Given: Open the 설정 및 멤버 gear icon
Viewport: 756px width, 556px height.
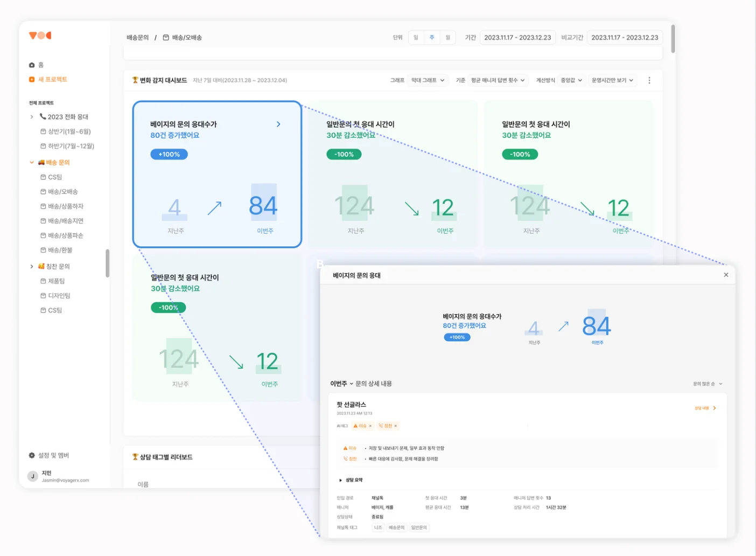Looking at the screenshot, I should click(x=32, y=456).
